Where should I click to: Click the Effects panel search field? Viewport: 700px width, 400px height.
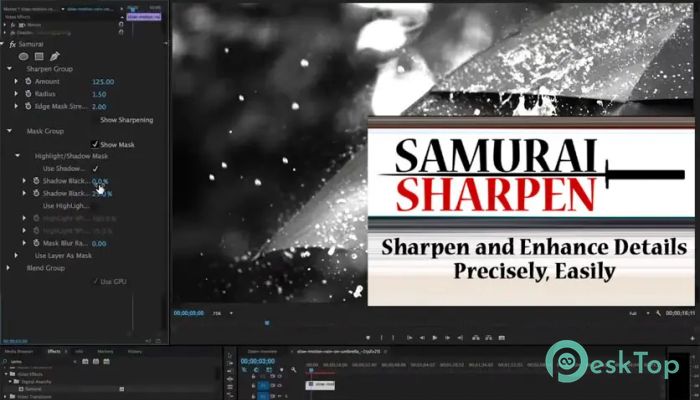(40, 361)
